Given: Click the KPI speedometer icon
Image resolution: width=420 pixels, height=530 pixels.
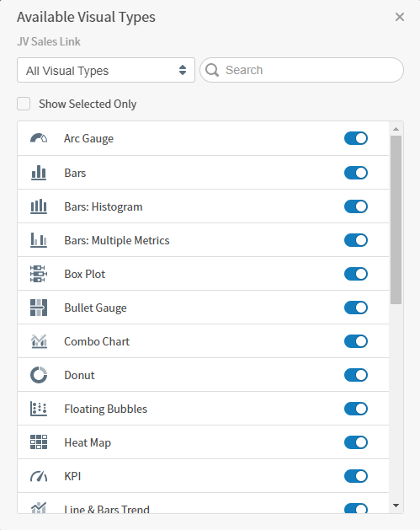Looking at the screenshot, I should click(39, 476).
